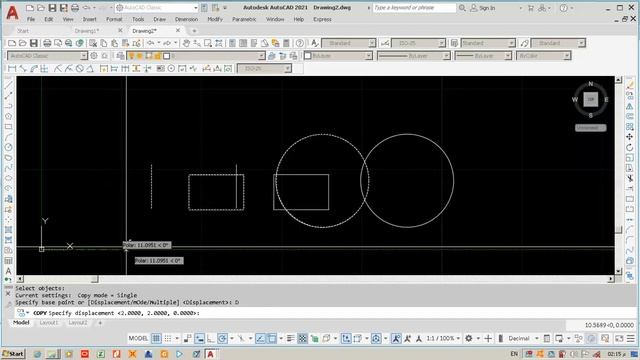The image size is (640, 360).
Task: Select the Line tool in the Draw toolbar
Action: click(x=8, y=85)
